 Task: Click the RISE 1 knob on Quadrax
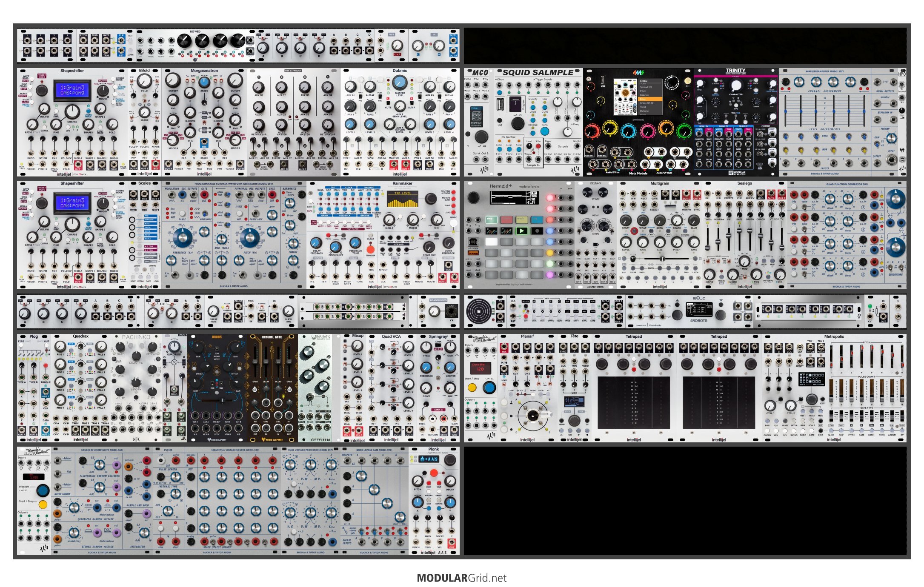tap(60, 346)
